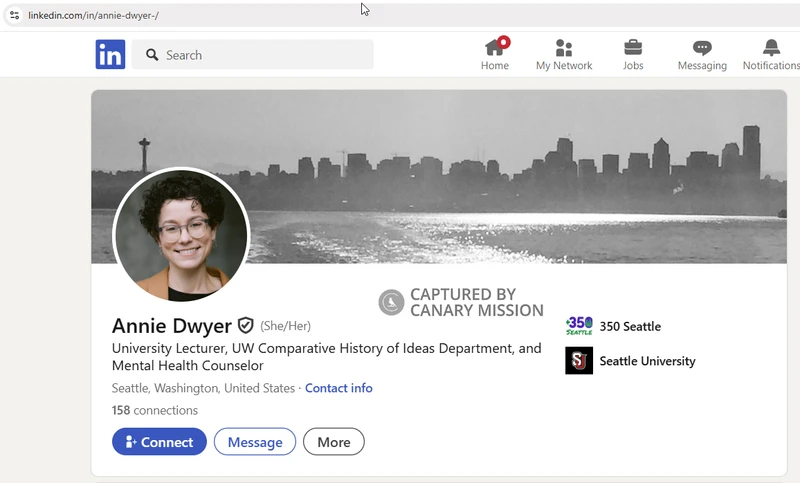
Task: Focus the LinkedIn Search field
Action: click(x=253, y=55)
